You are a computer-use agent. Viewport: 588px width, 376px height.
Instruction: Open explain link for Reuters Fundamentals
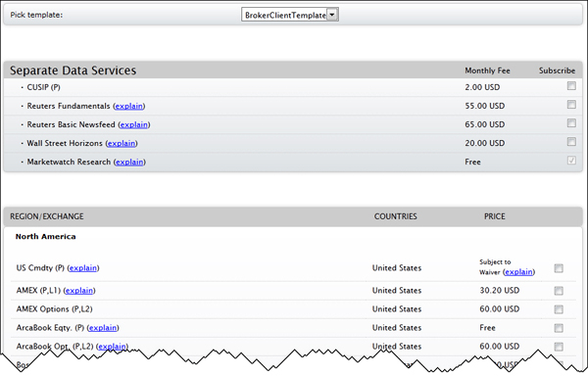click(x=129, y=106)
